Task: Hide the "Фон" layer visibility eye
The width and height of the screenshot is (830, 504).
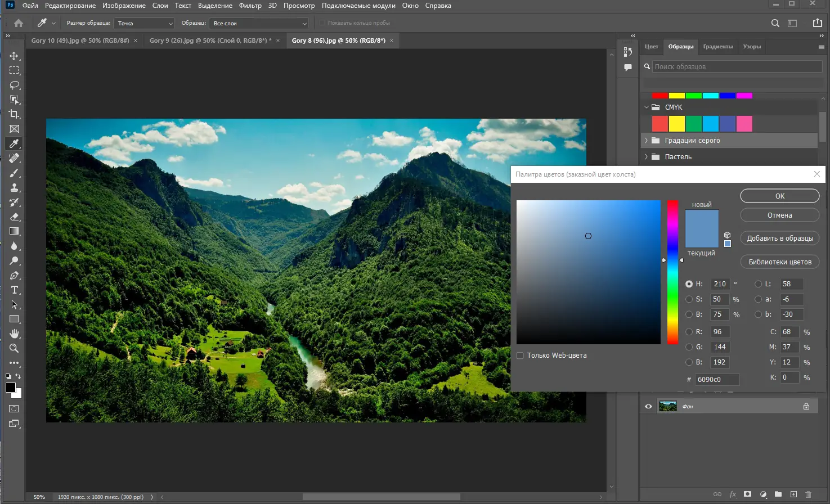Action: tap(648, 406)
